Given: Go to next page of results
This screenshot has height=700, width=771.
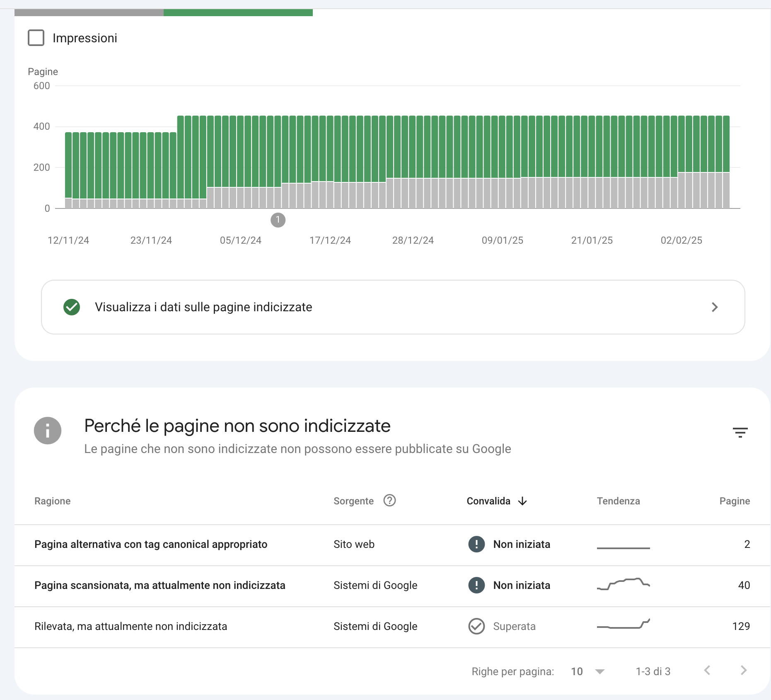Looking at the screenshot, I should click(744, 671).
